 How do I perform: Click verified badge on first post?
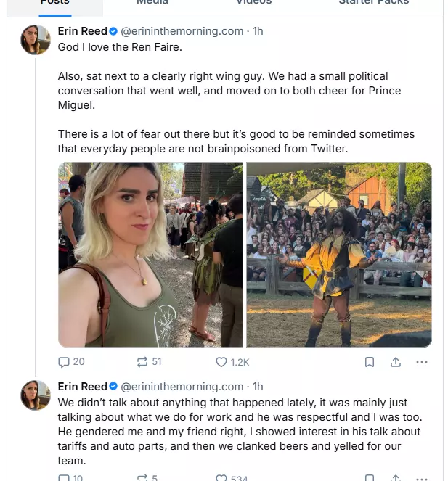[113, 31]
